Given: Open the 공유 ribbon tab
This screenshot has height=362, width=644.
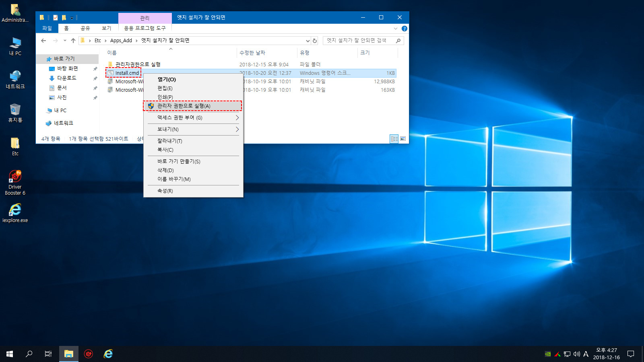Looking at the screenshot, I should tap(85, 29).
